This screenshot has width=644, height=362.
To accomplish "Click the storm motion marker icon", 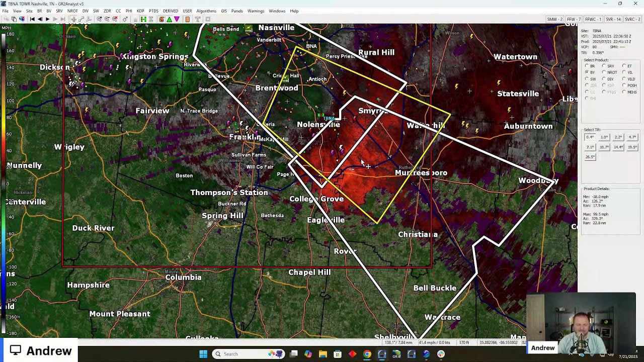I will [125, 19].
